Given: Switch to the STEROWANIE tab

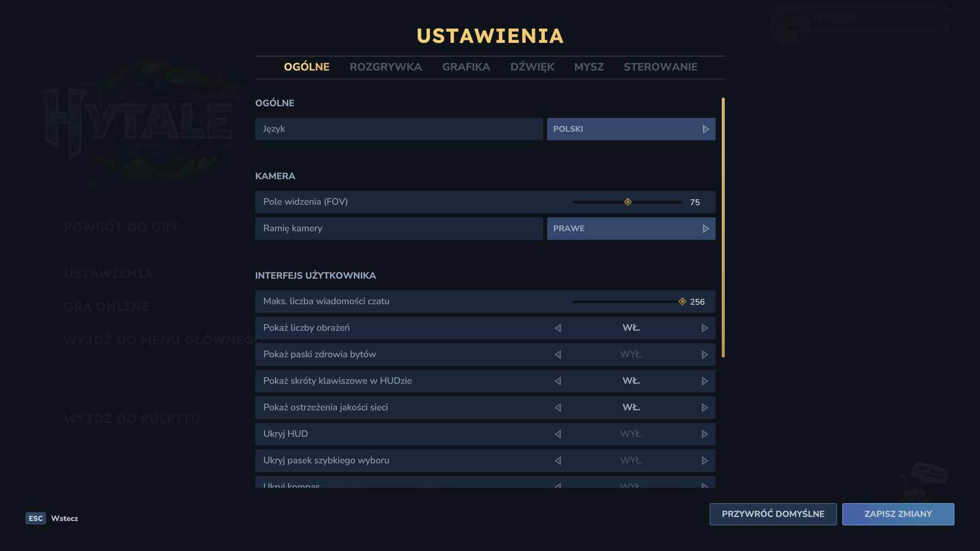Looking at the screenshot, I should (x=660, y=67).
